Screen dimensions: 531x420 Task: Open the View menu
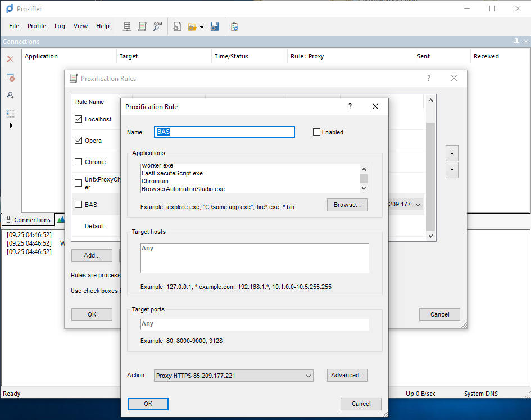coord(80,26)
